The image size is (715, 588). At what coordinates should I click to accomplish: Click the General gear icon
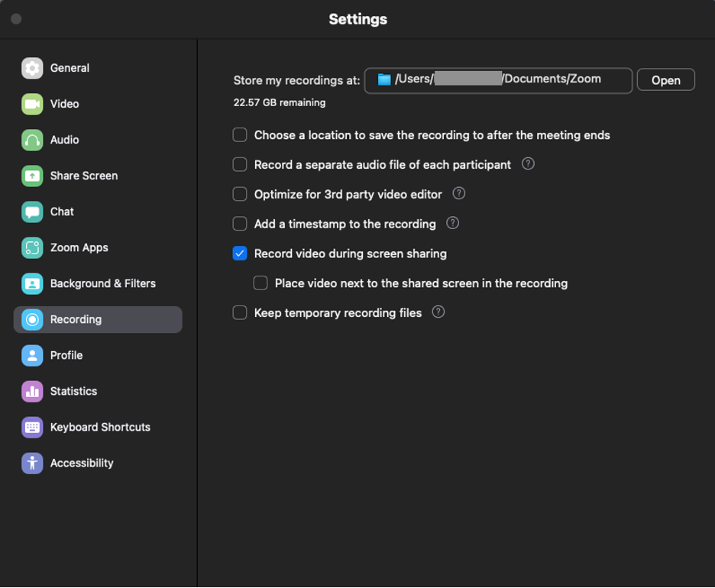[32, 68]
